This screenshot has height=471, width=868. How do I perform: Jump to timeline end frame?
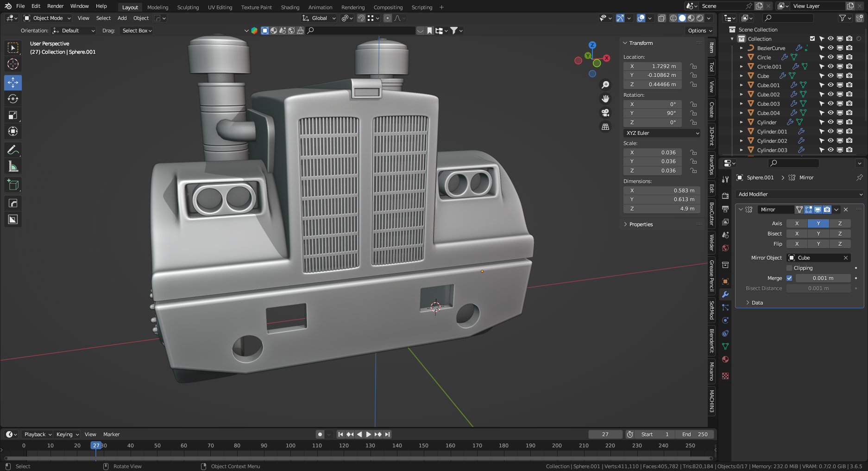point(388,434)
